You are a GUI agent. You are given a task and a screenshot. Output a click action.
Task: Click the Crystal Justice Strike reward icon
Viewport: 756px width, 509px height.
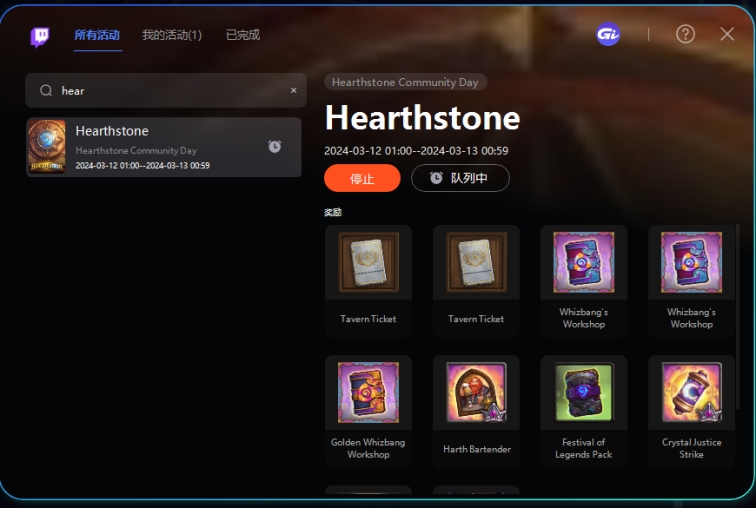click(691, 392)
